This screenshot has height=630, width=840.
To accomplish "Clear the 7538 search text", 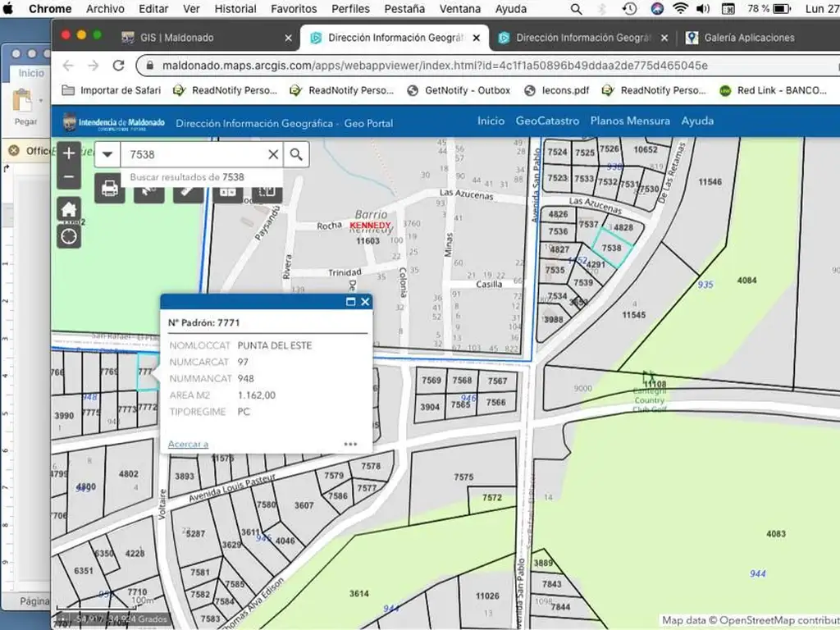I will 273,154.
